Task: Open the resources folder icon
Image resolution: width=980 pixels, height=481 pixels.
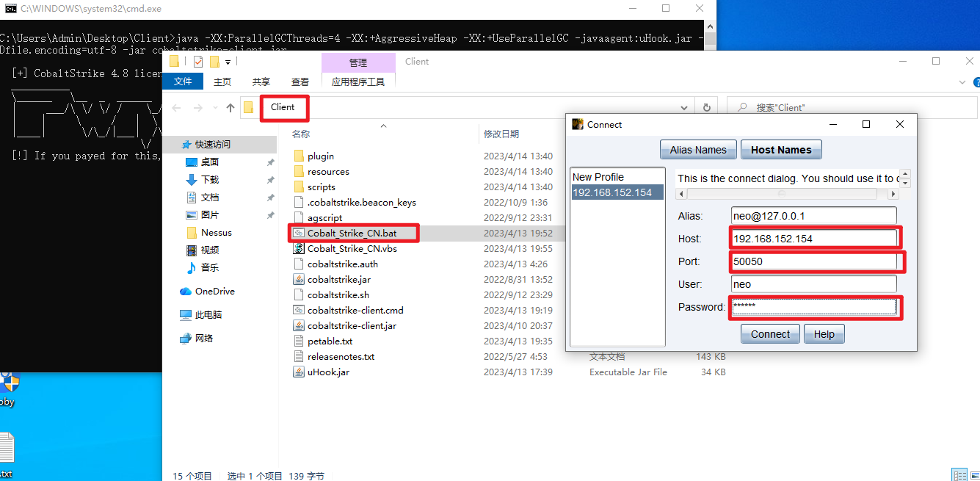Action: (299, 171)
